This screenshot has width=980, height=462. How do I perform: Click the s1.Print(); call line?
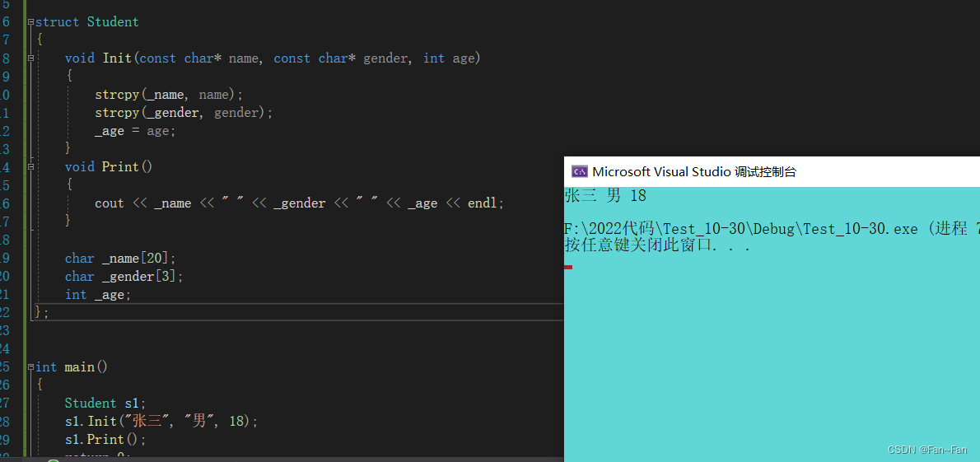point(105,440)
